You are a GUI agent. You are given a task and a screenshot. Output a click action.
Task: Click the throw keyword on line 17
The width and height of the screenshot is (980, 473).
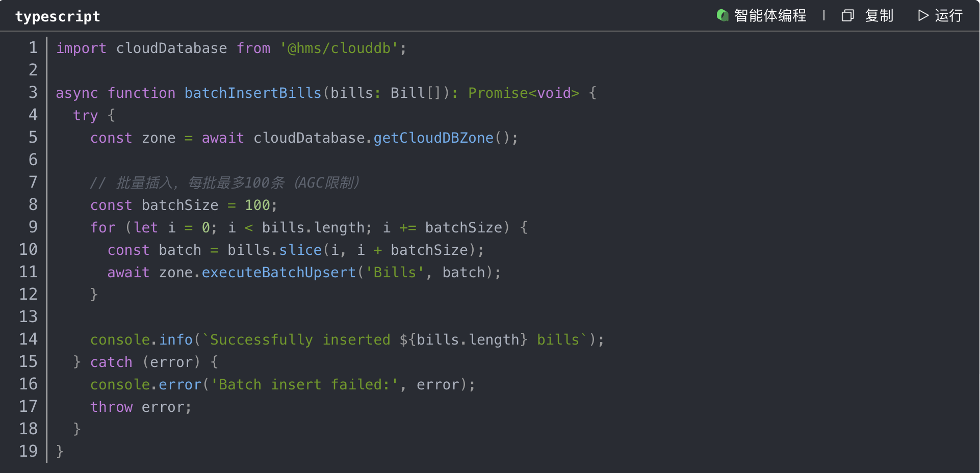click(x=111, y=407)
